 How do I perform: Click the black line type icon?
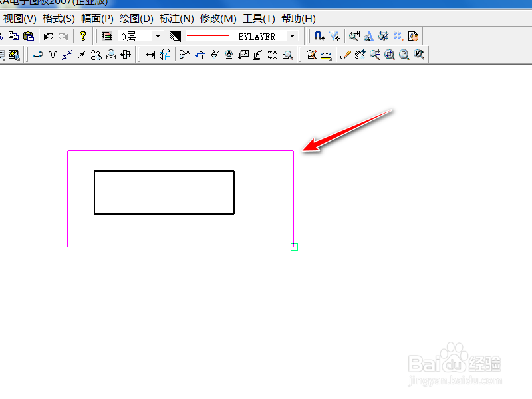(175, 36)
